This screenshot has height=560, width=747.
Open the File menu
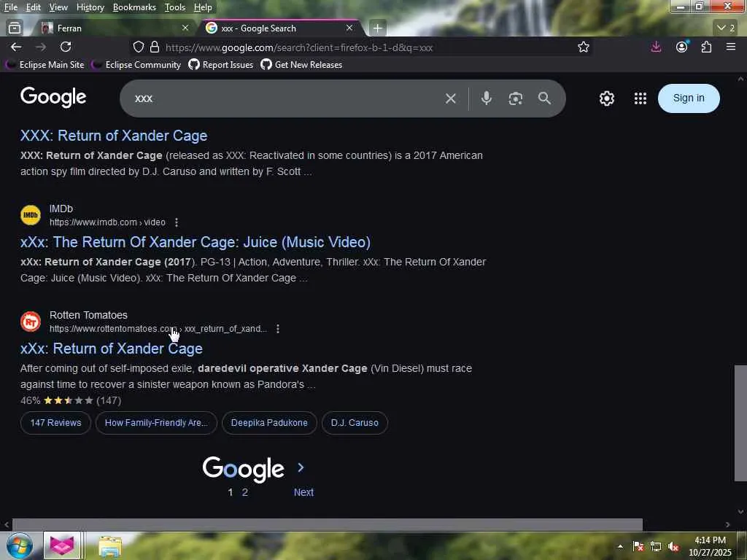(x=10, y=7)
